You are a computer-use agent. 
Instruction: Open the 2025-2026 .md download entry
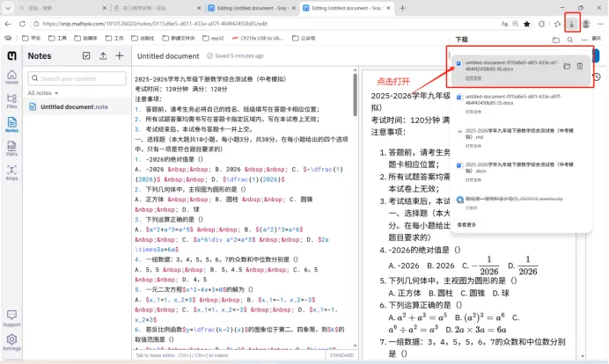(x=521, y=136)
